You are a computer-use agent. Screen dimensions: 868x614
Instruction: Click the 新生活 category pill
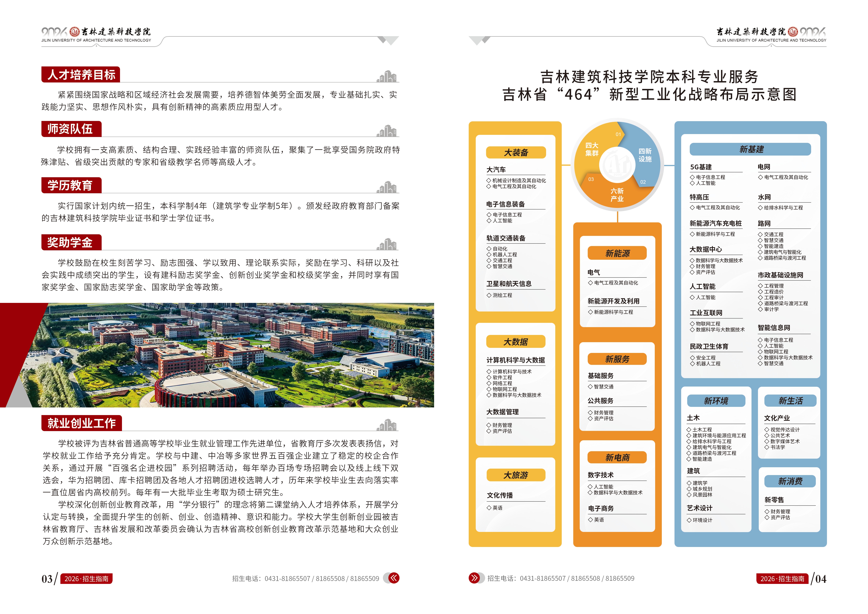click(790, 401)
